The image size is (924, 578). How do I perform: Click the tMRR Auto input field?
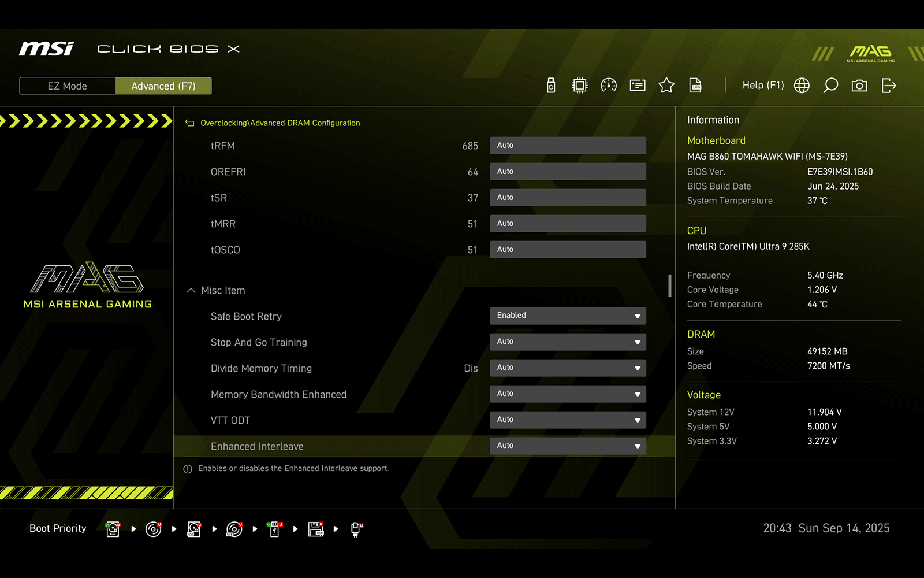coord(568,223)
